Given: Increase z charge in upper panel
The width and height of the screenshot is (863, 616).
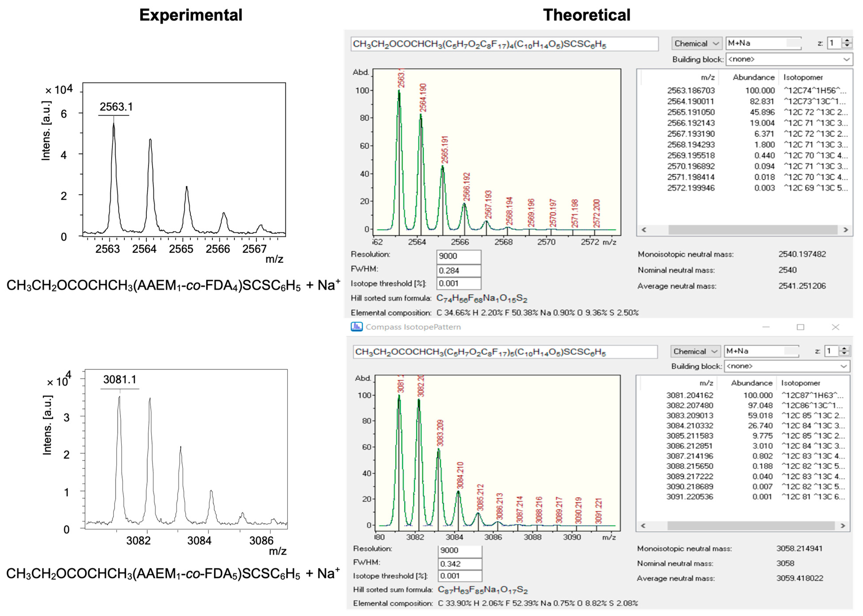Looking at the screenshot, I should 847,40.
